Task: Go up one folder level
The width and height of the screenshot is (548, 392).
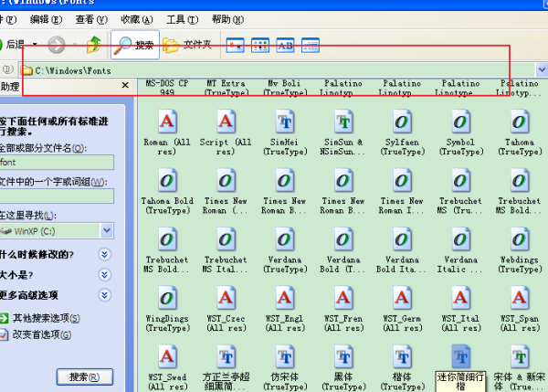Action: 93,45
